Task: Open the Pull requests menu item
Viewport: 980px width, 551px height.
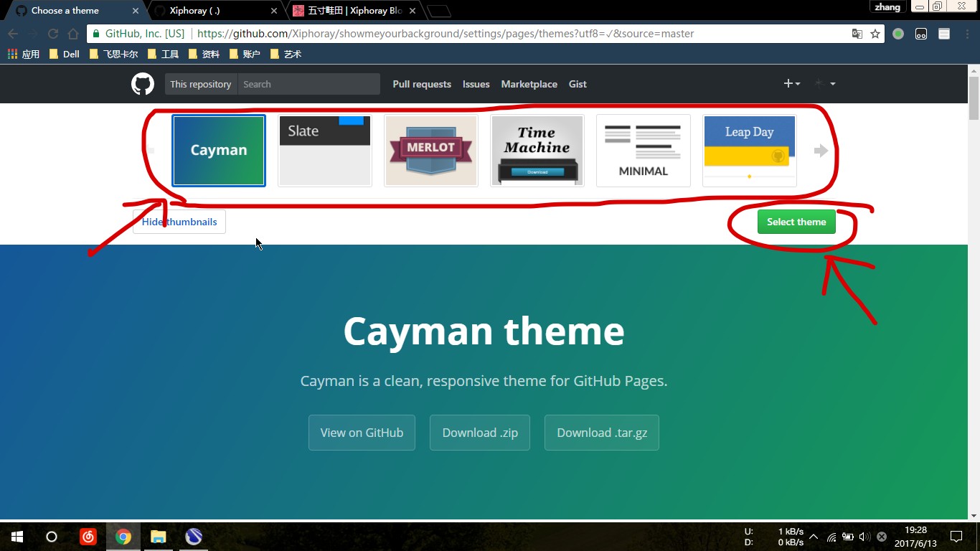Action: (422, 84)
